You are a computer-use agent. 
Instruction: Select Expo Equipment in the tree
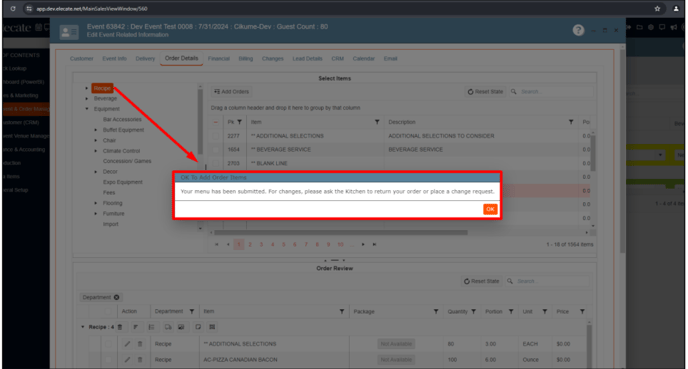[122, 182]
